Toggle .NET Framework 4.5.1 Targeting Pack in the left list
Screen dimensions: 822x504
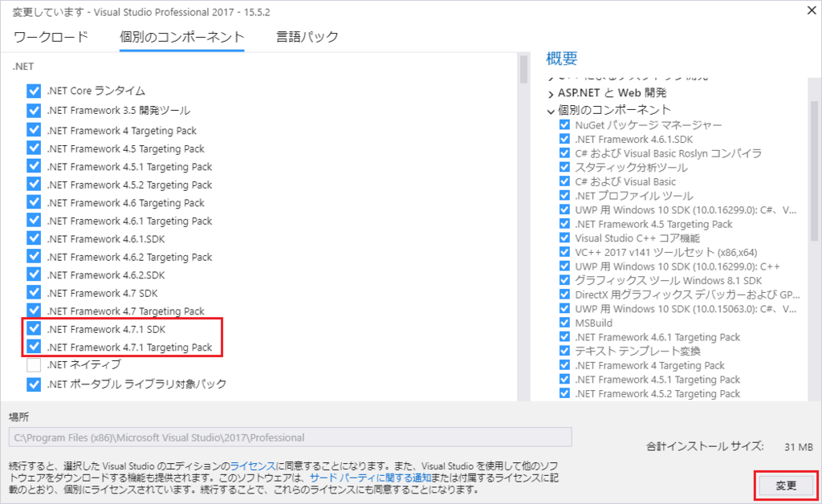coord(34,167)
